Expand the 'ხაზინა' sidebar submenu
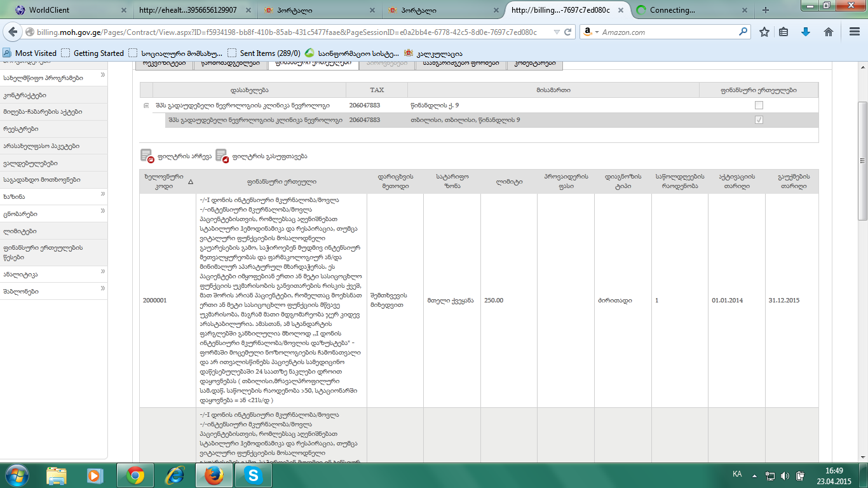Viewport: 868px width, 488px height. tap(102, 194)
